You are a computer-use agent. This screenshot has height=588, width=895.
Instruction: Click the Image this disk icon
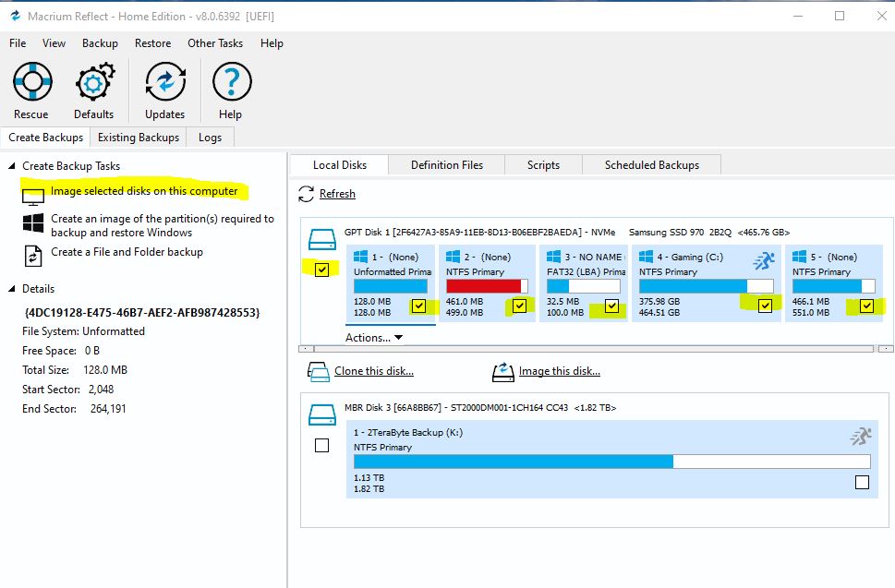click(x=502, y=372)
